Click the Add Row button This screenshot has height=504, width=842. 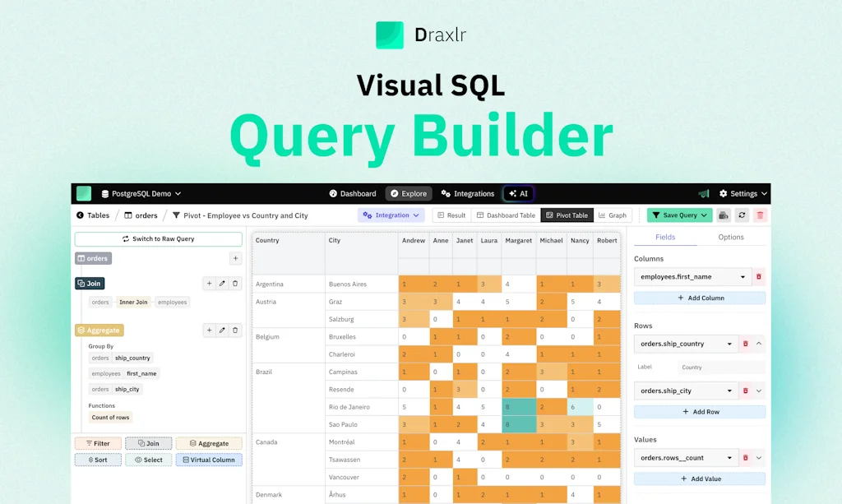700,412
